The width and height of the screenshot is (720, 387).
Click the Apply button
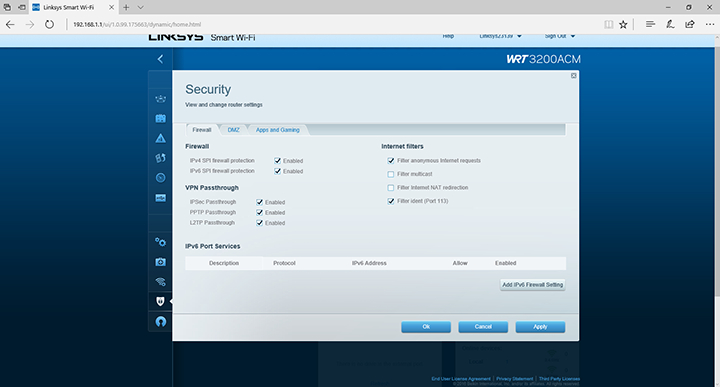pos(540,326)
